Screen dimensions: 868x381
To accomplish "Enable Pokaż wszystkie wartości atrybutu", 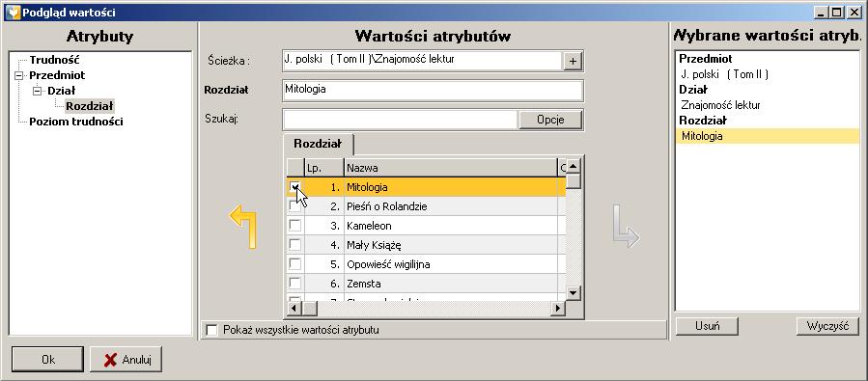I will (211, 330).
